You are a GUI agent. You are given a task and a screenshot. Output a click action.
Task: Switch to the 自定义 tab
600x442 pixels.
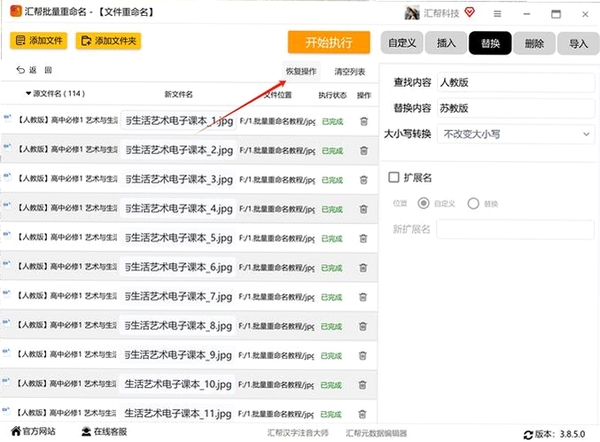(x=402, y=43)
